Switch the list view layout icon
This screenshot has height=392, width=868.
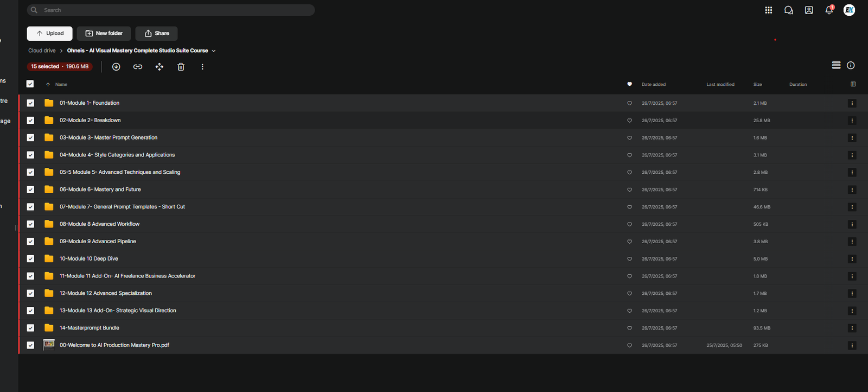click(x=836, y=65)
